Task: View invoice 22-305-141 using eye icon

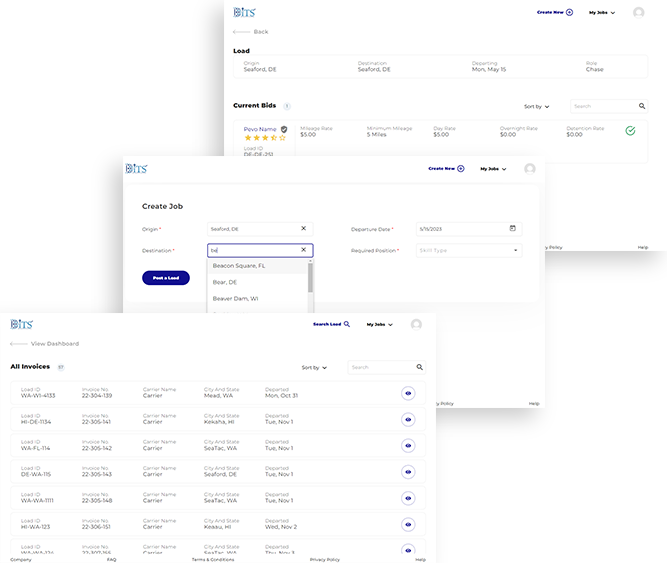Action: [408, 420]
